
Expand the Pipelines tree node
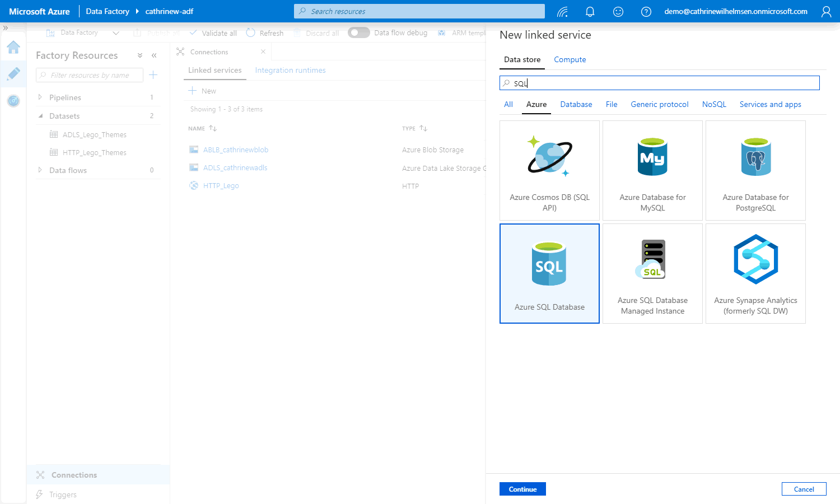click(x=40, y=97)
